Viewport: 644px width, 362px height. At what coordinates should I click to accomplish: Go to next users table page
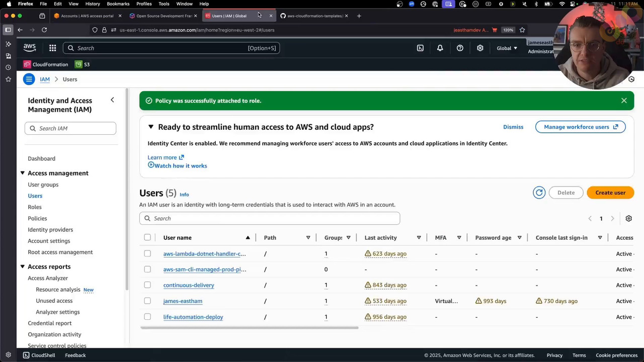(x=612, y=218)
